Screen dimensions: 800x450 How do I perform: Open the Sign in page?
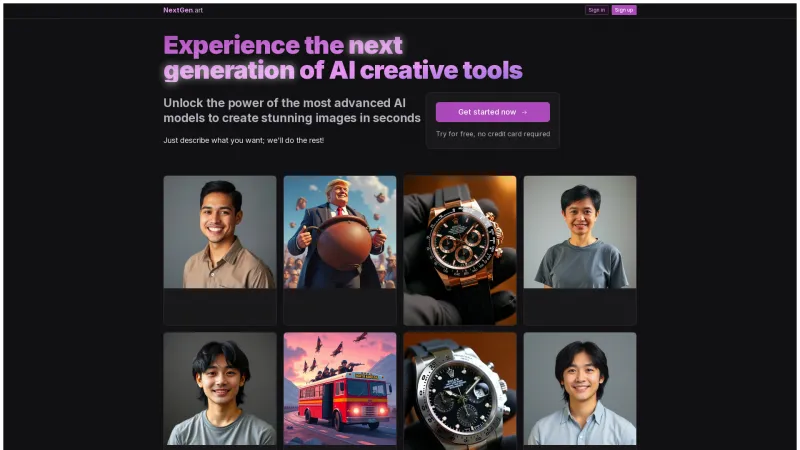click(x=596, y=10)
